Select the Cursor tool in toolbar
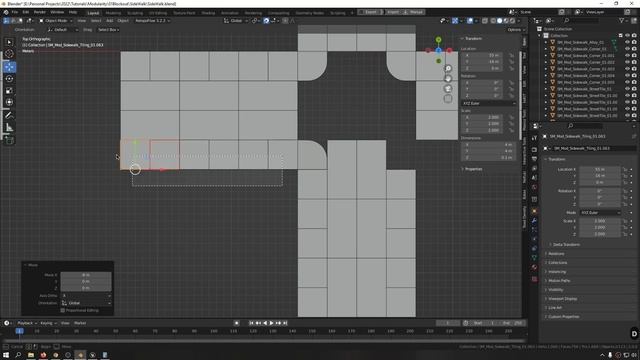The height and width of the screenshot is (360, 640). 9,53
